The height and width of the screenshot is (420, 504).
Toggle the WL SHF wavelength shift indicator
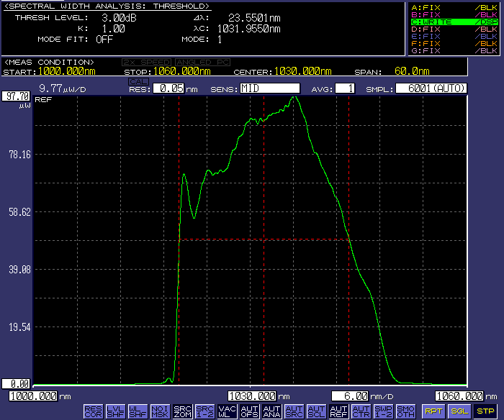pos(138,411)
